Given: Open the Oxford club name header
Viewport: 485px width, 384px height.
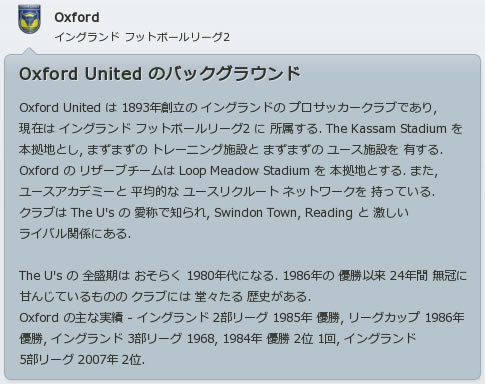Looking at the screenshot, I should (x=77, y=17).
